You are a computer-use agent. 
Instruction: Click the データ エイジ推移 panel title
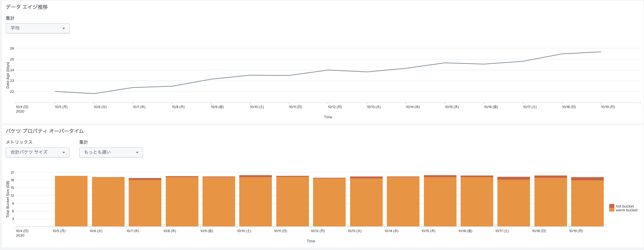pyautogui.click(x=27, y=7)
